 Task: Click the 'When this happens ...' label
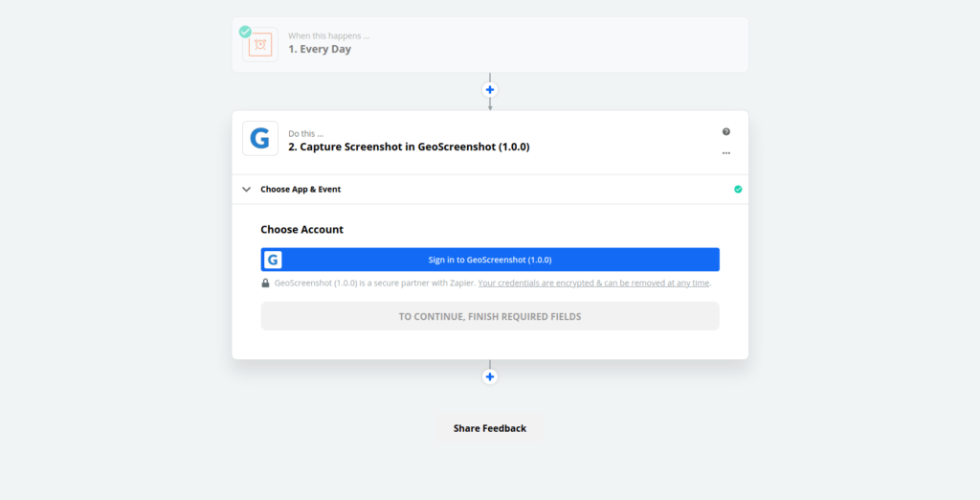[x=329, y=35]
